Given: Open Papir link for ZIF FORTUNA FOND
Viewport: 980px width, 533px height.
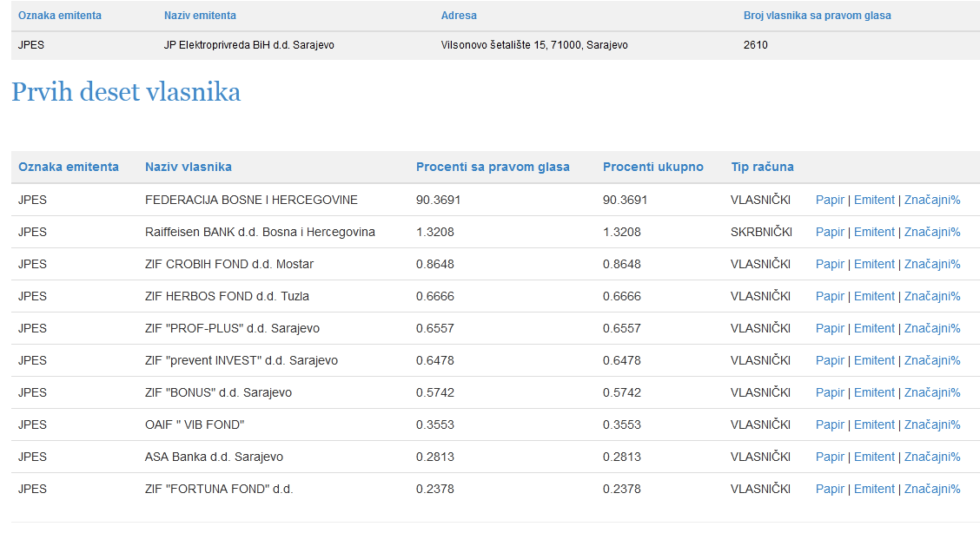Looking at the screenshot, I should pyautogui.click(x=830, y=490).
